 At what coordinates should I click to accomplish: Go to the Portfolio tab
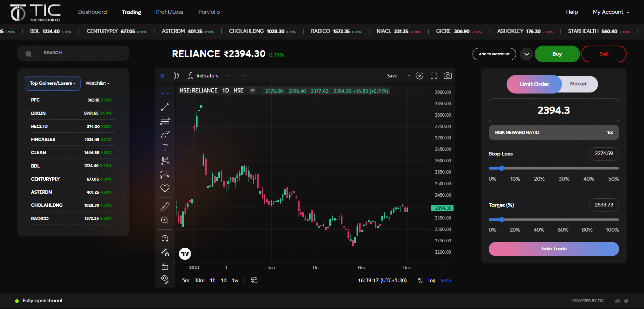(x=209, y=12)
